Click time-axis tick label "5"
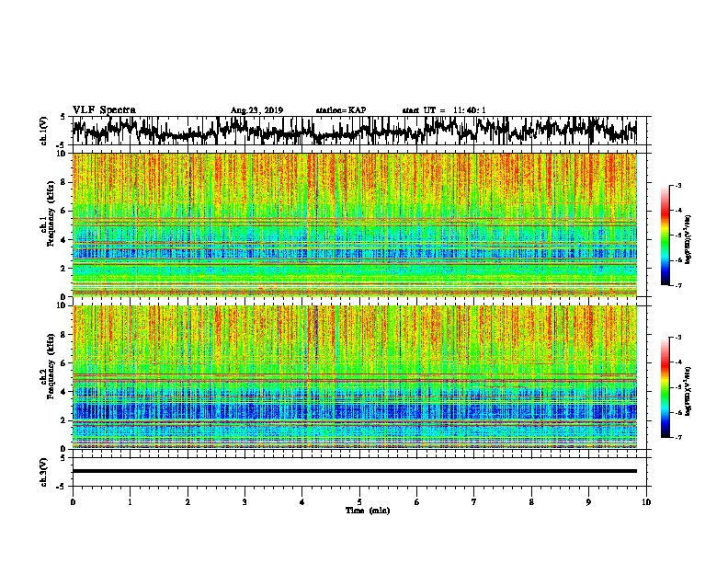 pos(359,502)
